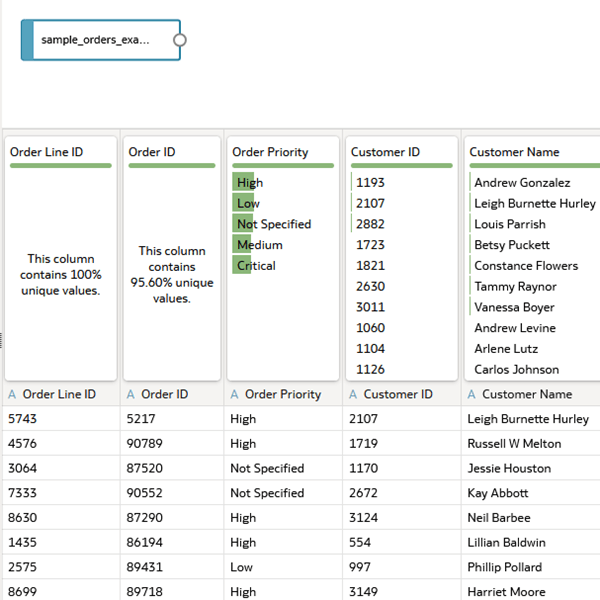Click the Customer ID quality bar
The width and height of the screenshot is (600, 600).
402,166
